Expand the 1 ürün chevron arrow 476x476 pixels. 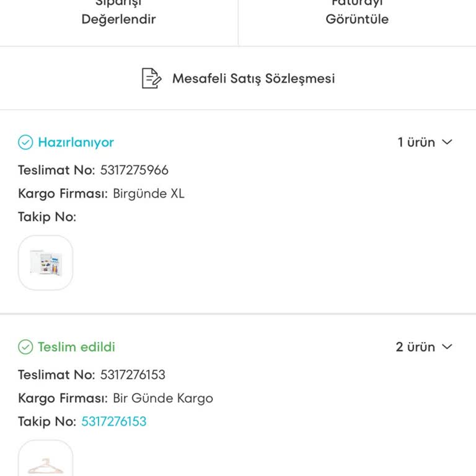tap(447, 143)
